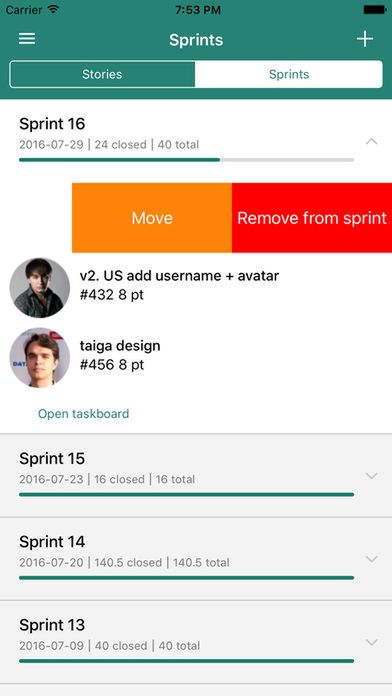Tap the plus icon to add sprint

364,39
